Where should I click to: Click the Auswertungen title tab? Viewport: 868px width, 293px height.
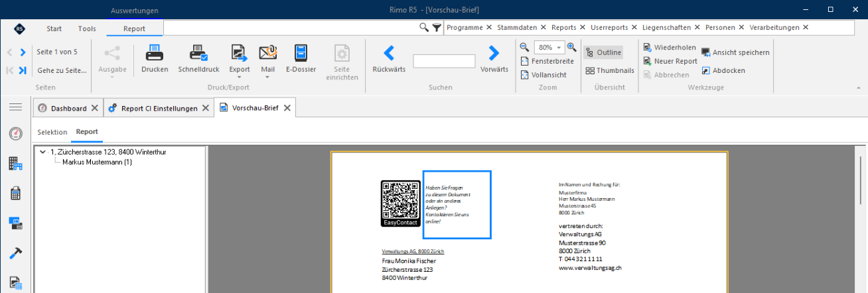pos(135,11)
